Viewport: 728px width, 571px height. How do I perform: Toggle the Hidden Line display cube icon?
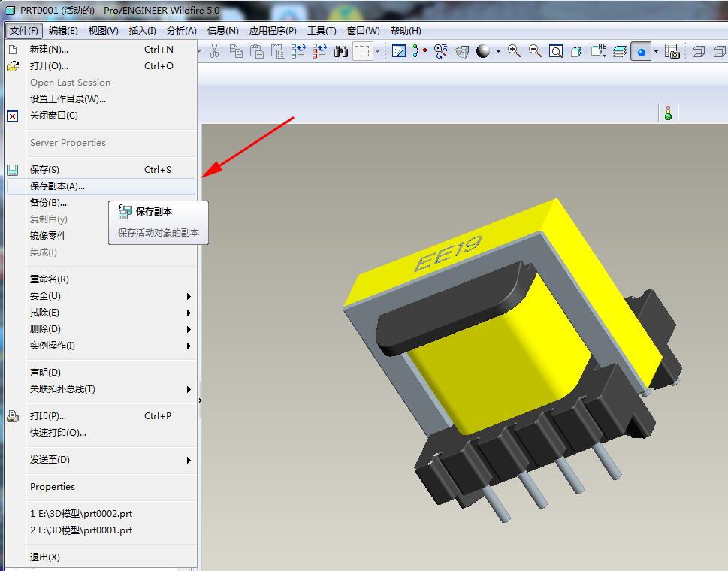click(x=719, y=51)
